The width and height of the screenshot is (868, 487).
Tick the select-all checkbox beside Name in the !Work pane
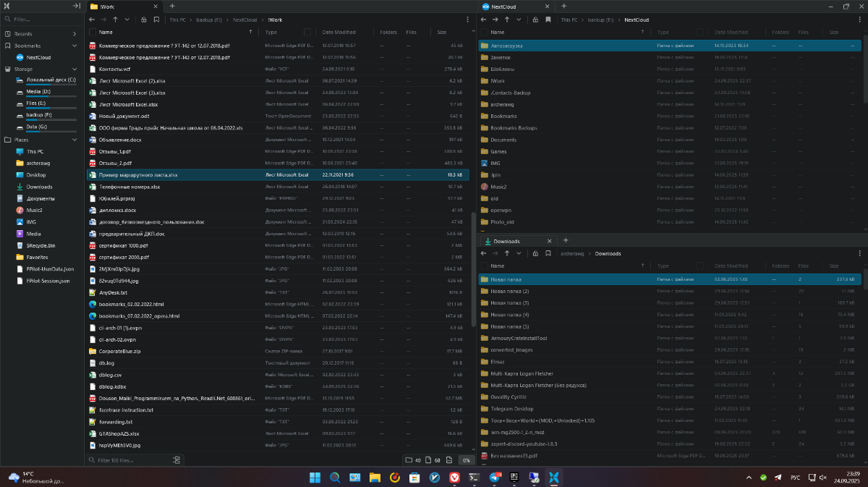(92, 33)
